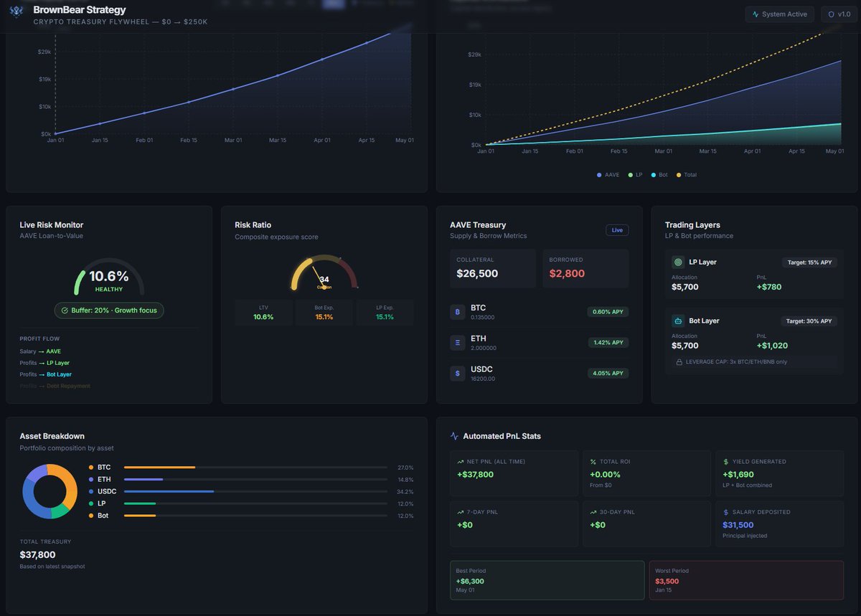Click the Bot Layer robot icon
Screen dimensions: 861x616
pyautogui.click(x=678, y=321)
